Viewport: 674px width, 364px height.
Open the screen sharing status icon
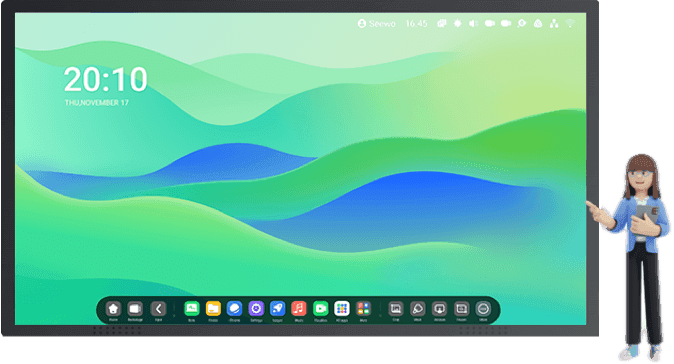(x=441, y=23)
